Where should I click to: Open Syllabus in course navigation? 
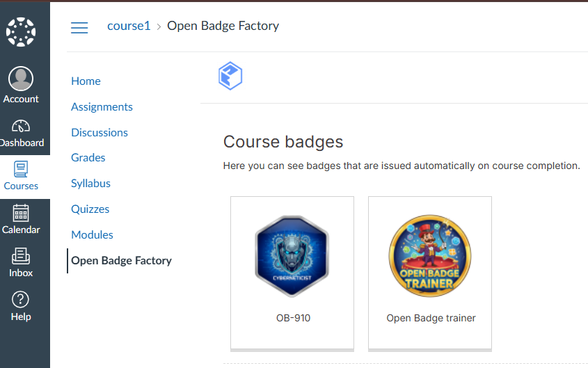(x=90, y=184)
